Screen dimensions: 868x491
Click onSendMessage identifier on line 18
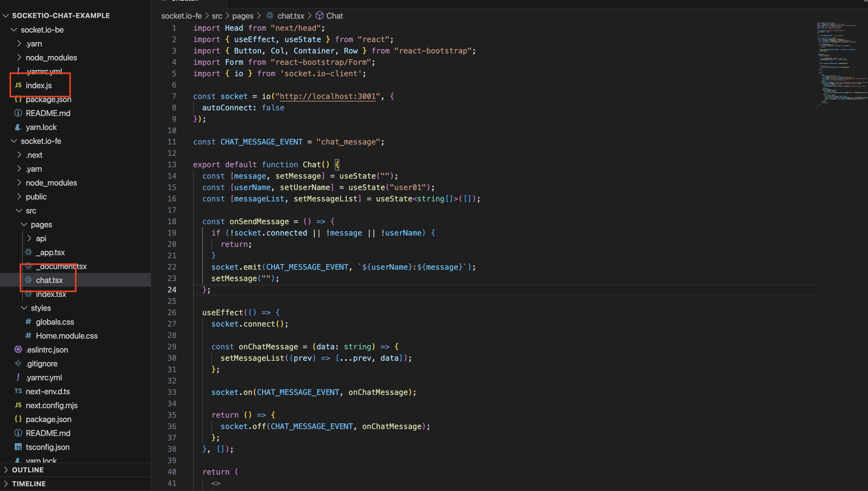(x=259, y=222)
